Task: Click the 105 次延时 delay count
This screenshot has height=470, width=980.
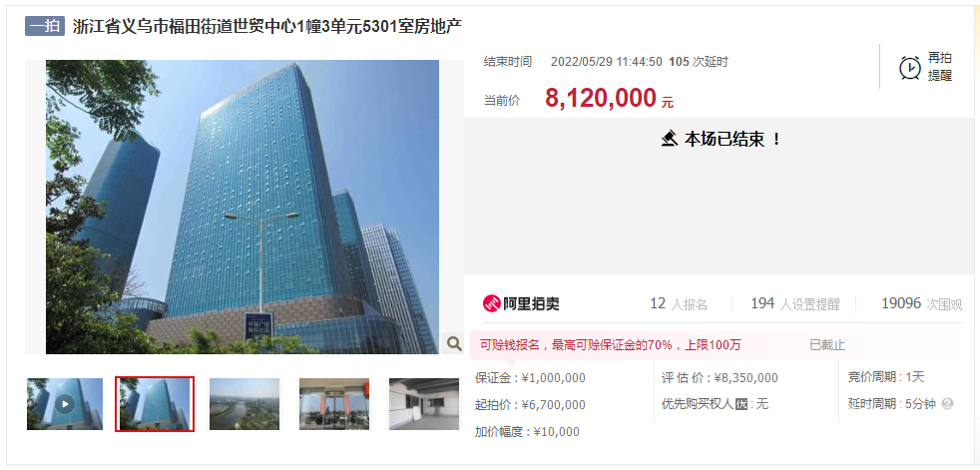Action: 699,62
